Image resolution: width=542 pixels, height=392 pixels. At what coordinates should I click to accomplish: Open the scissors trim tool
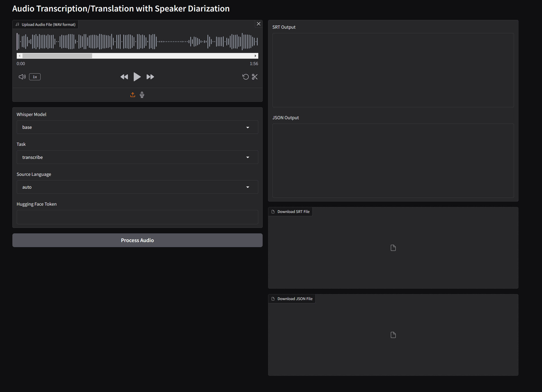click(255, 77)
